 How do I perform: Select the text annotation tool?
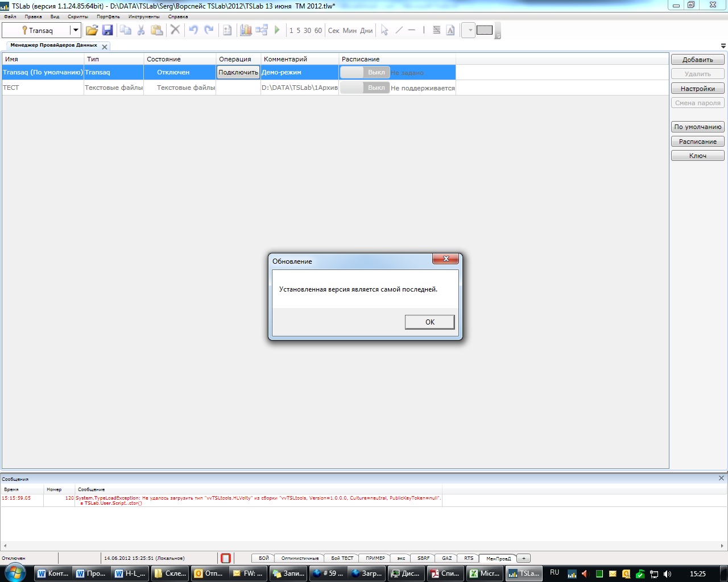tap(450, 30)
